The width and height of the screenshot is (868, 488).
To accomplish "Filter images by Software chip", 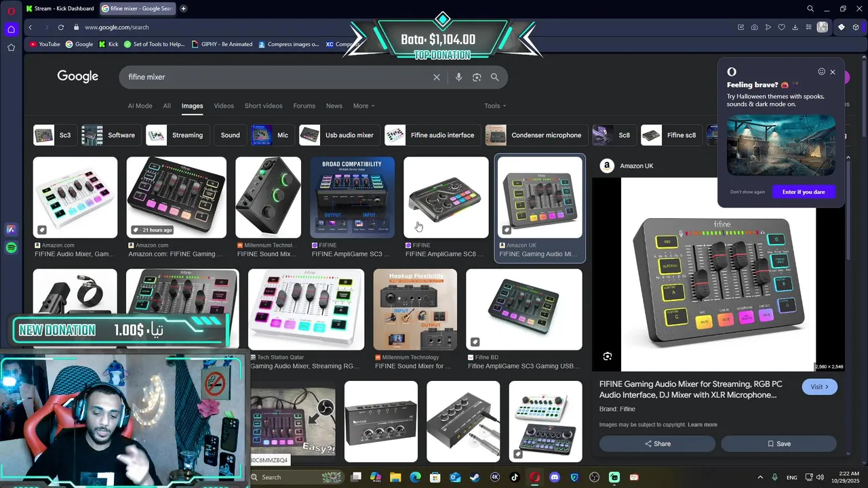I will point(111,135).
